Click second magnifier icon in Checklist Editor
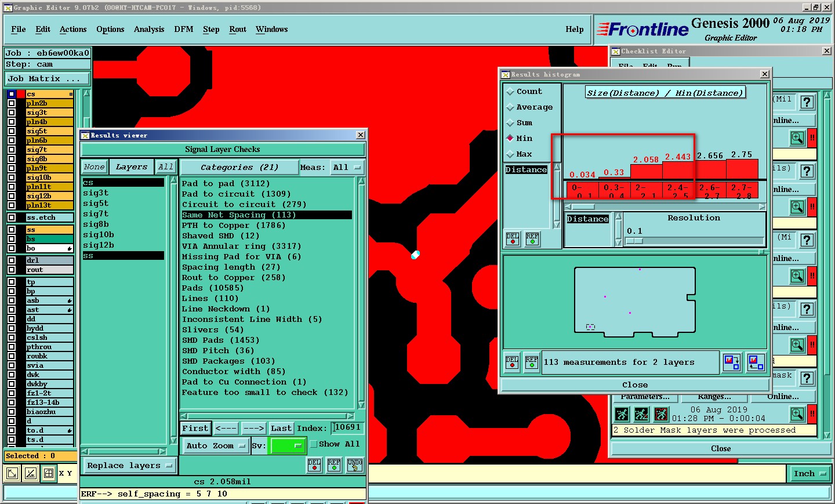 coord(797,207)
